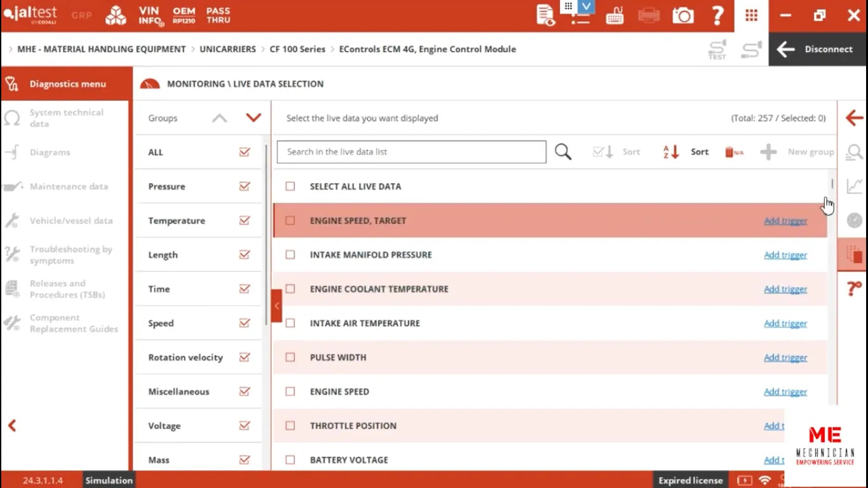The image size is (868, 488).
Task: Open Releases and Procedures (TSBs)
Action: click(x=66, y=289)
